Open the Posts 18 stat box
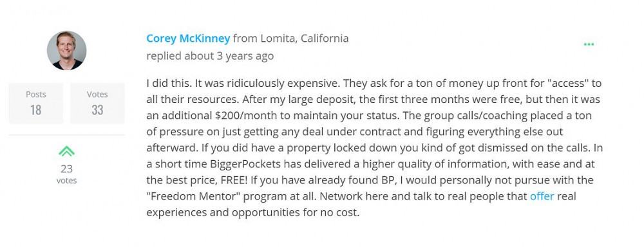644x247 pixels. click(35, 103)
